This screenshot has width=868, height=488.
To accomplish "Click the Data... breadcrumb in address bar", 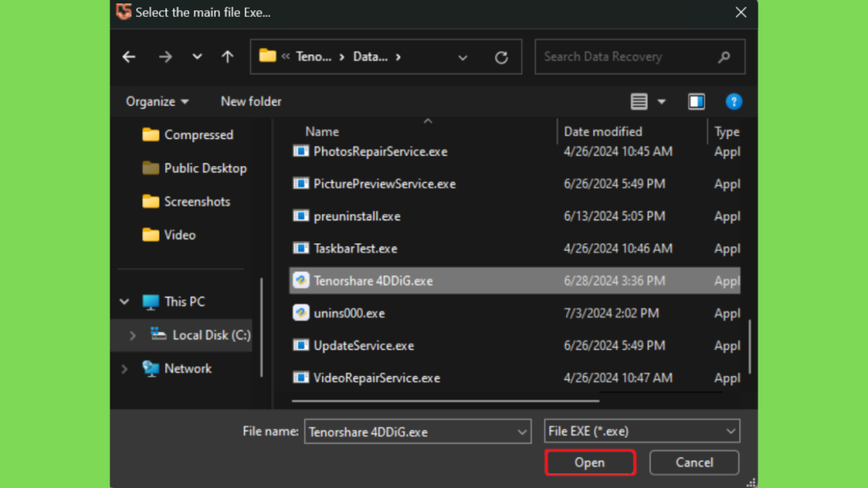I will 370,57.
